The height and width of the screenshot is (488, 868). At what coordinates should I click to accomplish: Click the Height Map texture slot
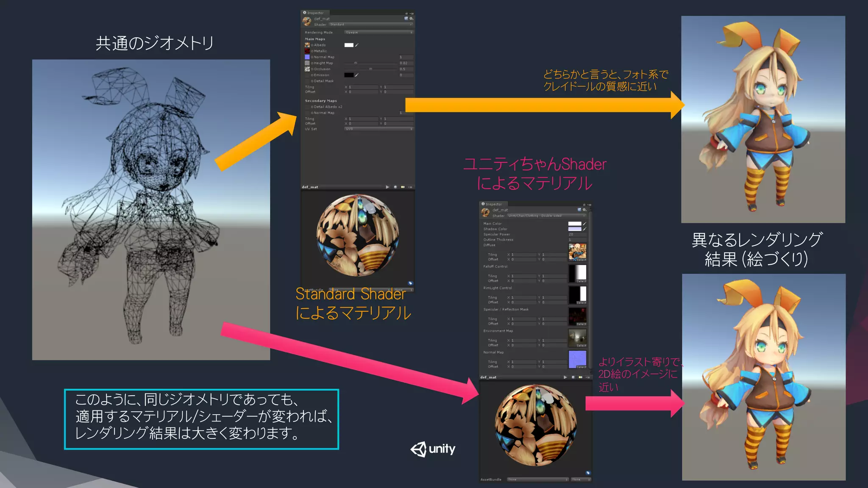point(307,63)
